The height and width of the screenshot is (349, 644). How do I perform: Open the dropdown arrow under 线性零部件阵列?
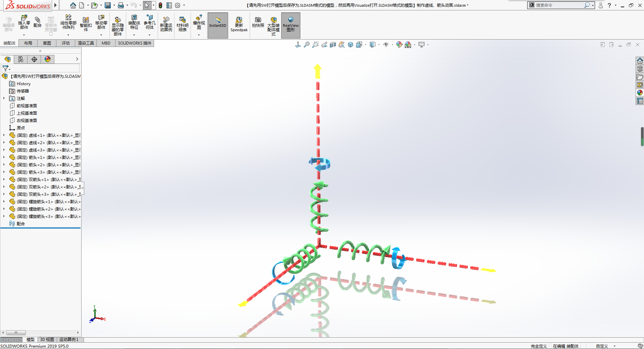(68, 35)
